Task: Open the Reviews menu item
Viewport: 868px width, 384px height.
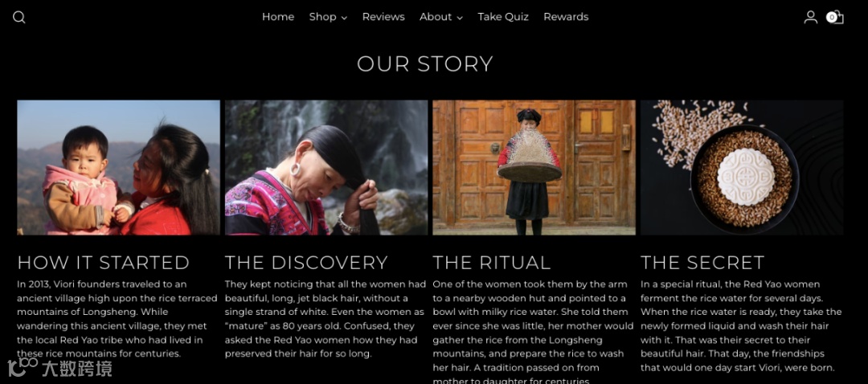Action: [x=383, y=17]
